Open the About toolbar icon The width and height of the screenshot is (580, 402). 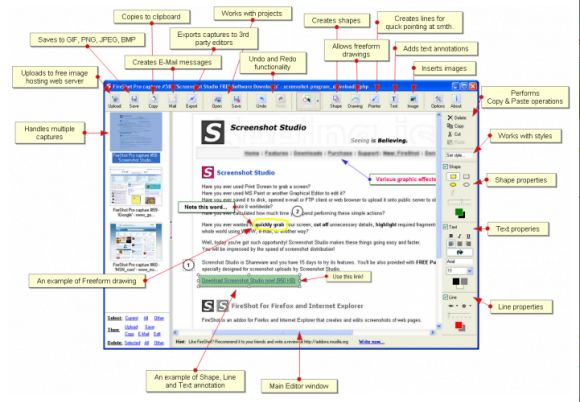pos(456,101)
